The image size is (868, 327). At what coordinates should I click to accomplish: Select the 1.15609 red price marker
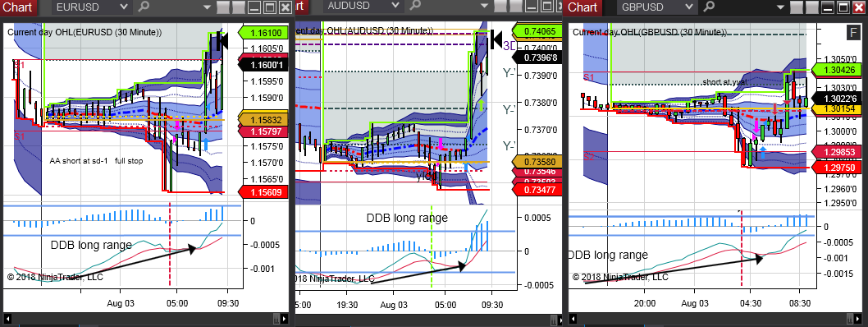(x=263, y=191)
